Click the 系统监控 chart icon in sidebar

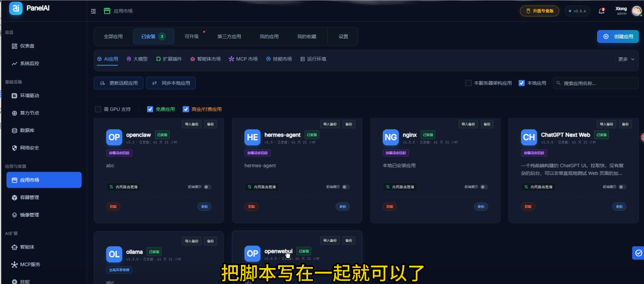14,63
